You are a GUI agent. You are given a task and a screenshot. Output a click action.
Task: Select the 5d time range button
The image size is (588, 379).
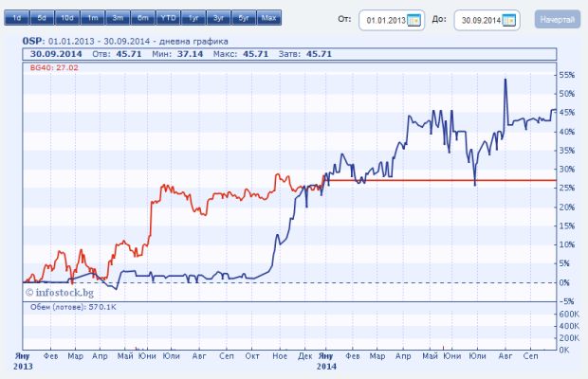[42, 18]
